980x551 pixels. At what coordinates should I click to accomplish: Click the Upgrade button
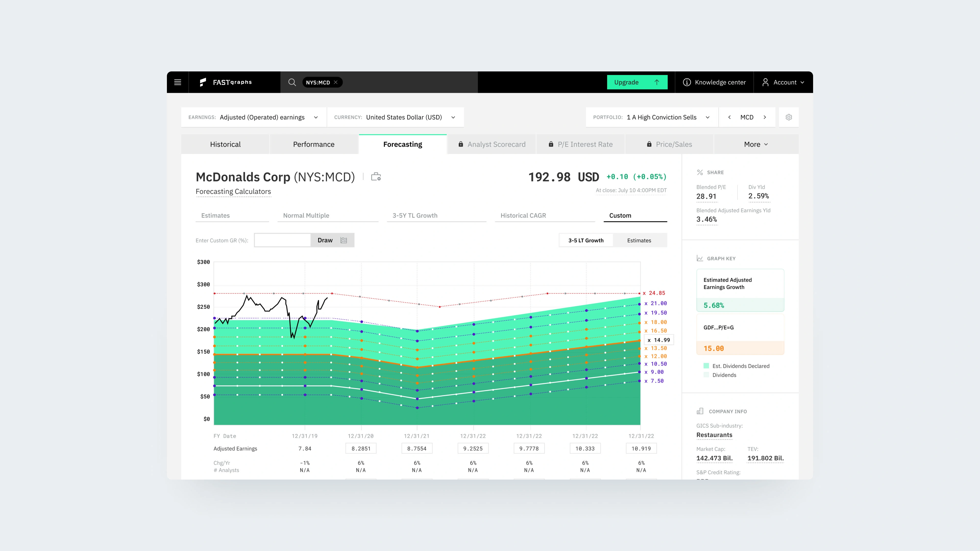[637, 82]
